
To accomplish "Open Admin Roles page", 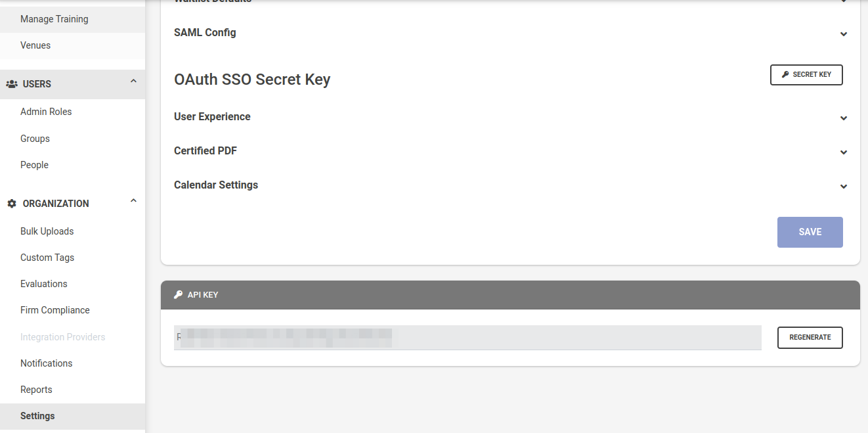I will [46, 112].
